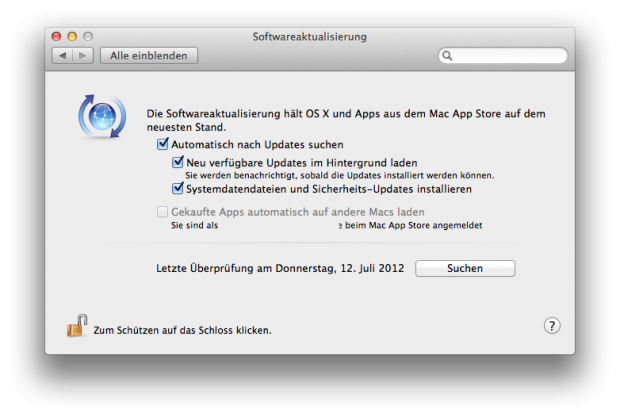Open help with the question mark button
This screenshot has width=620, height=417.
[x=552, y=326]
